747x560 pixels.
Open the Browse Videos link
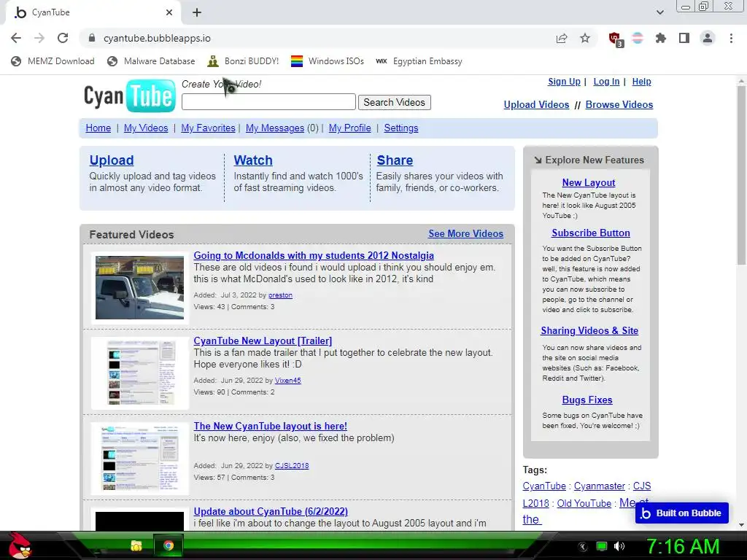click(x=619, y=105)
